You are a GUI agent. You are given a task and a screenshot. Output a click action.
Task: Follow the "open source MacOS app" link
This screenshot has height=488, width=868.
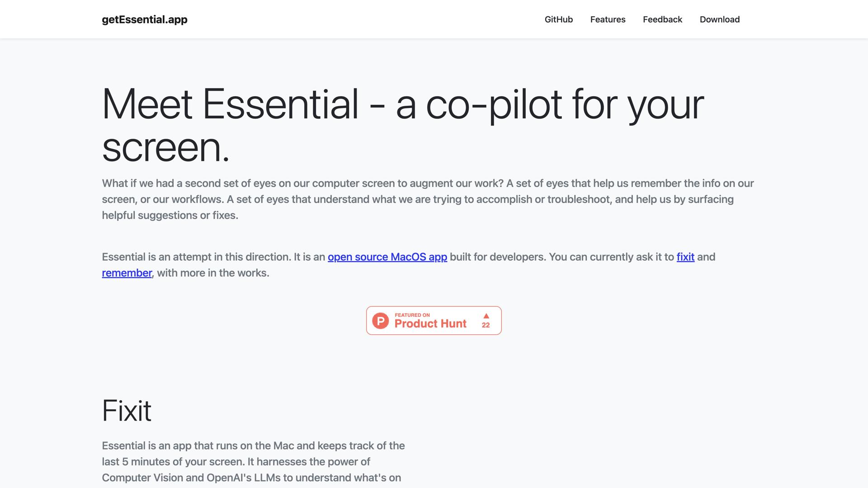(387, 257)
